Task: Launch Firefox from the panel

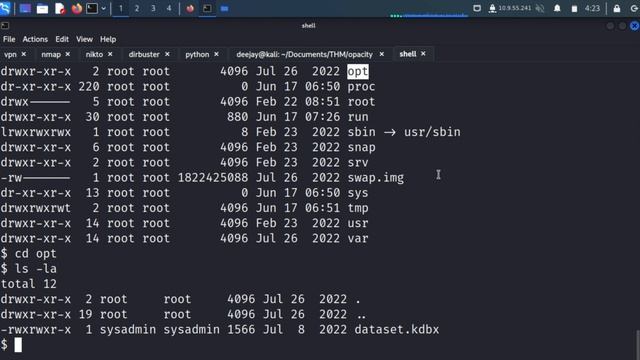Action: point(77,9)
